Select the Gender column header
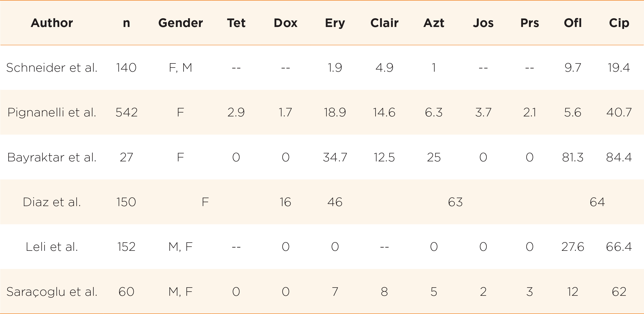Image resolution: width=644 pixels, height=314 pixels. [x=181, y=23]
